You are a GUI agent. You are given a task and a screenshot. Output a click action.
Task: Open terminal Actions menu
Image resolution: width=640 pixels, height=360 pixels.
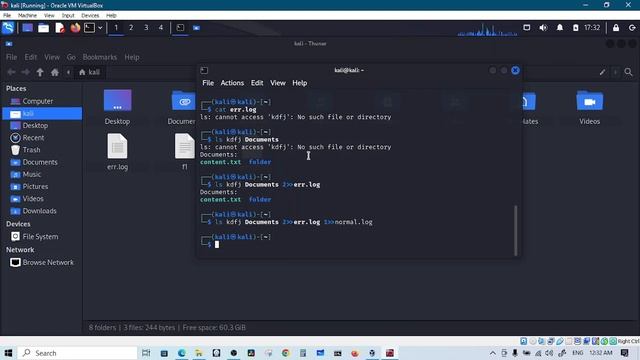tap(232, 83)
